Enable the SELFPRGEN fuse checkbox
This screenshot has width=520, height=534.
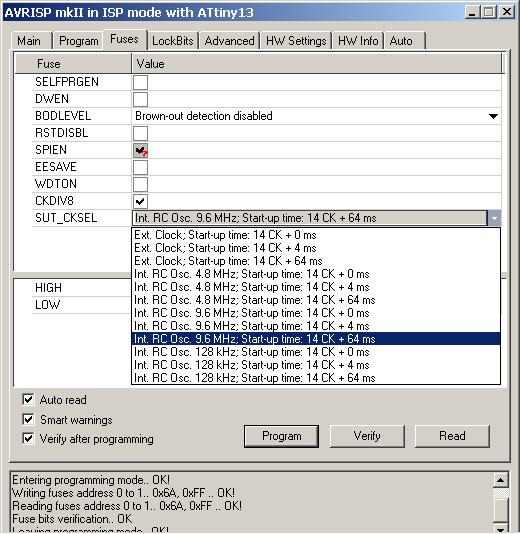pos(140,82)
